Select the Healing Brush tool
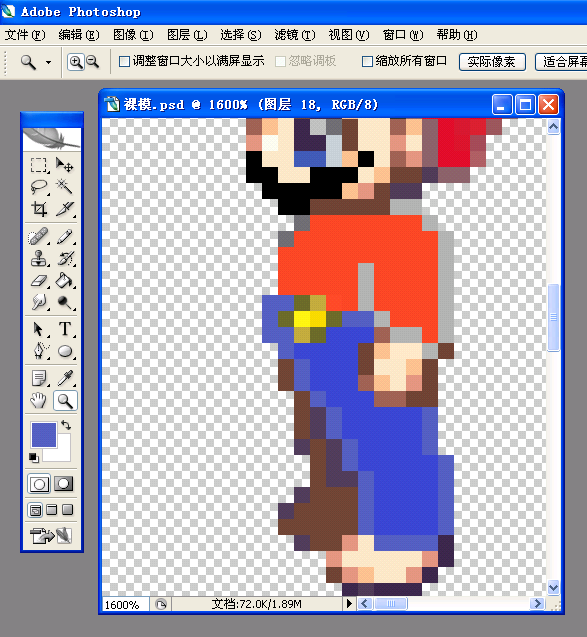 coord(39,236)
